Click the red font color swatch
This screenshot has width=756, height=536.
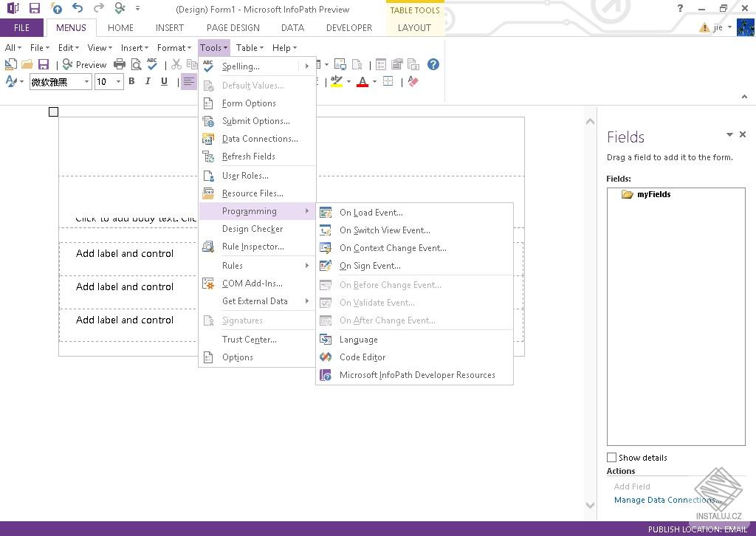tap(362, 81)
